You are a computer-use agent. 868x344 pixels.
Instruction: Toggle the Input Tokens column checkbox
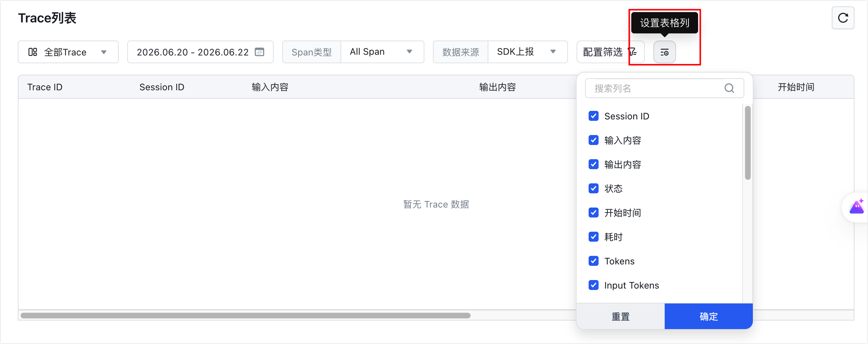pos(593,285)
